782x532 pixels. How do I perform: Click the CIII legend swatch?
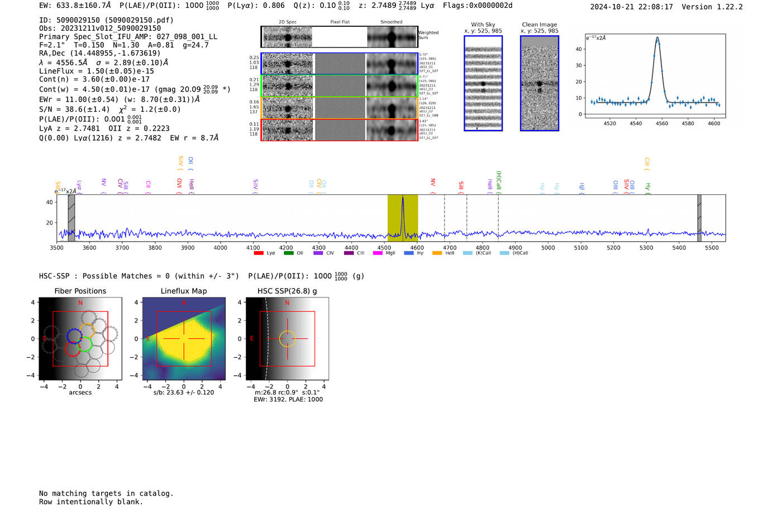click(x=349, y=253)
